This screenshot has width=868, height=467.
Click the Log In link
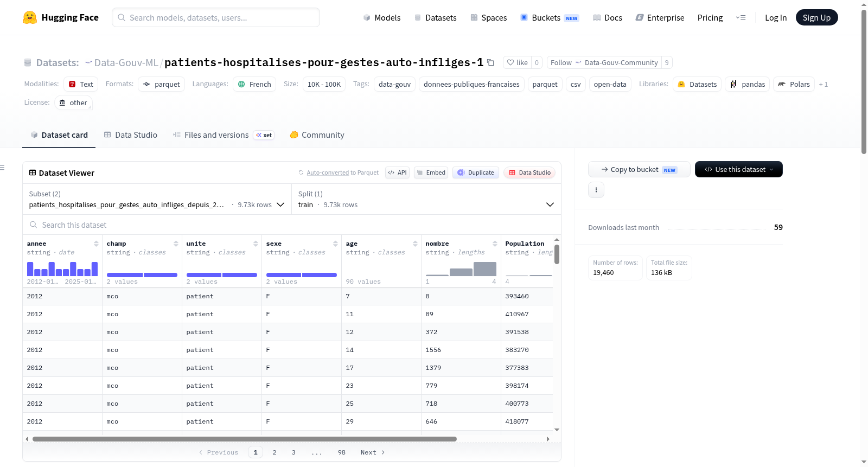[776, 18]
